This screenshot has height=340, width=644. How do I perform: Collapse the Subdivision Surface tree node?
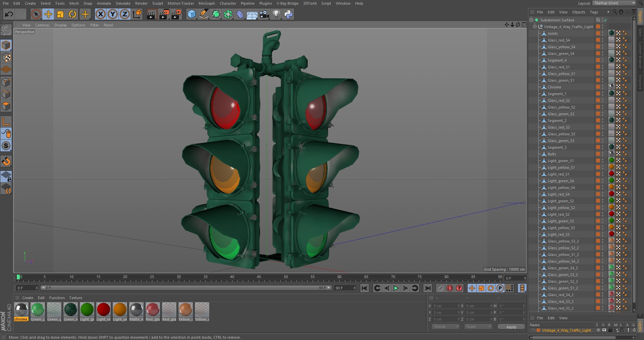tap(531, 20)
